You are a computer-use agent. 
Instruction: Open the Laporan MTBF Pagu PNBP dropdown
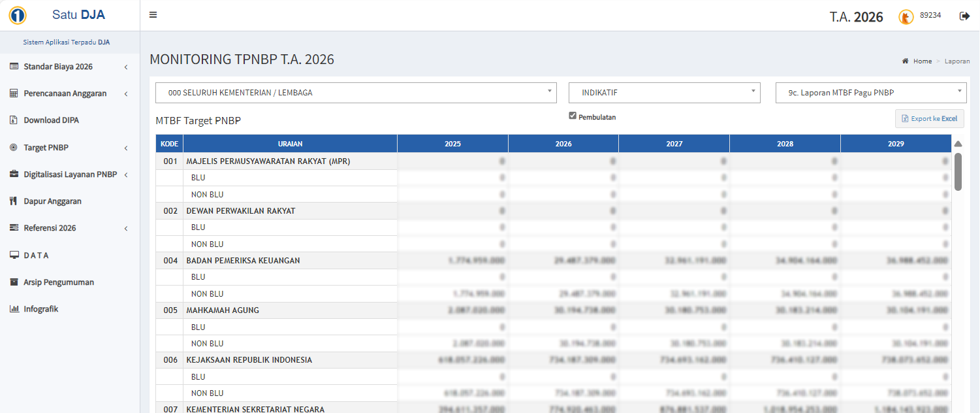coord(871,93)
